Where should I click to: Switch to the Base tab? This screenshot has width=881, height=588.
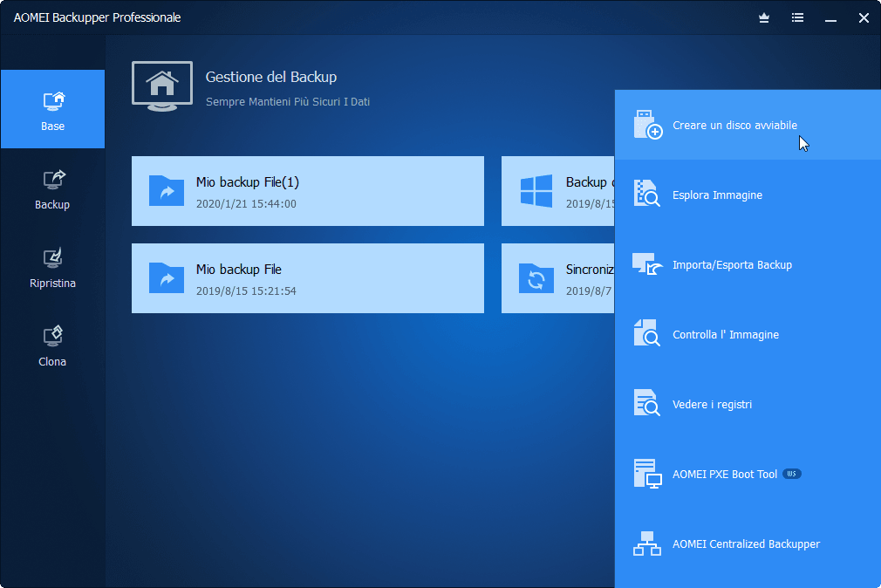click(x=52, y=110)
